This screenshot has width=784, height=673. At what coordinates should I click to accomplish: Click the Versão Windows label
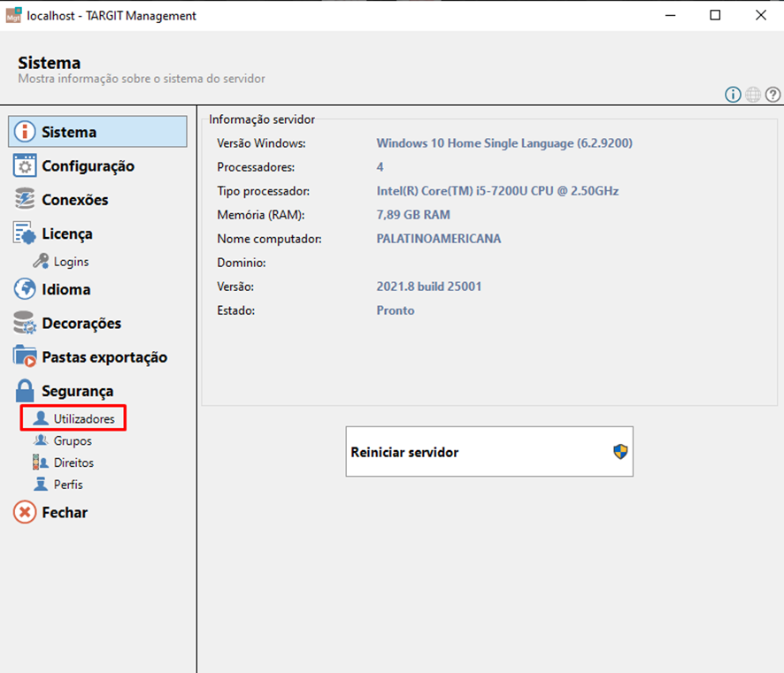tap(262, 143)
